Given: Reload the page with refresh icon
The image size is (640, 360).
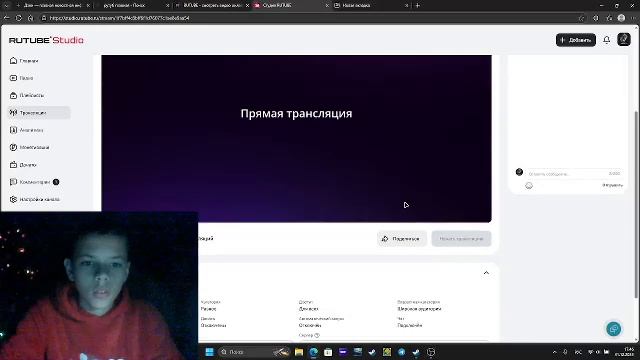Looking at the screenshot, I should pos(19,18).
